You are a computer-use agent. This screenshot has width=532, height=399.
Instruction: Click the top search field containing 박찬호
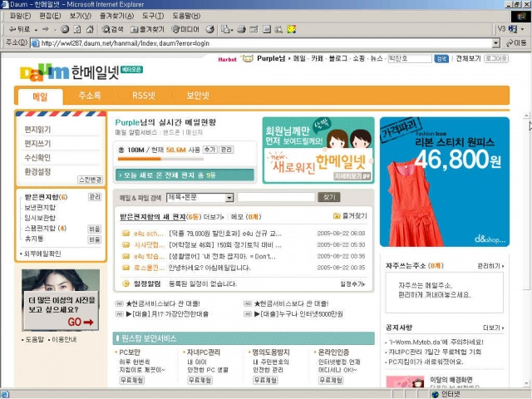(410, 59)
